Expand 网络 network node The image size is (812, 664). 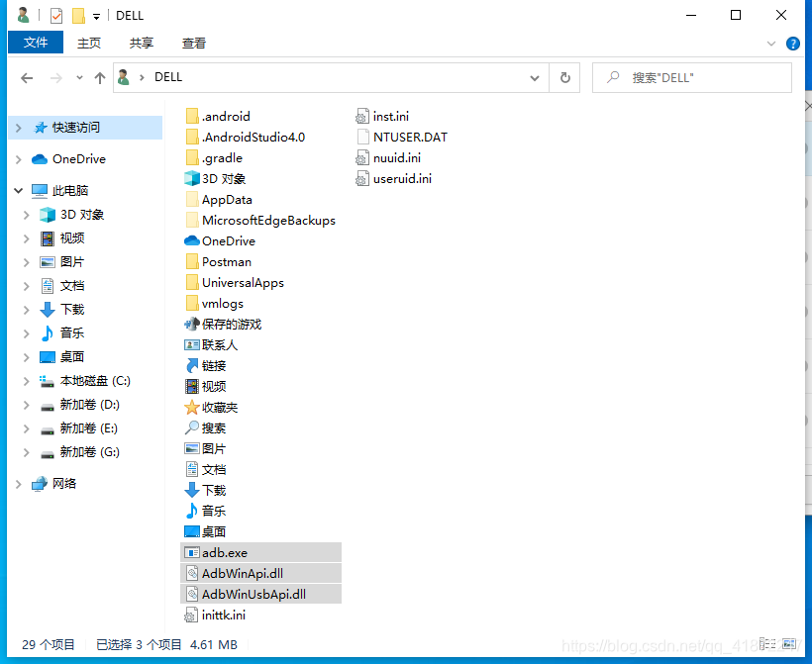(x=19, y=484)
